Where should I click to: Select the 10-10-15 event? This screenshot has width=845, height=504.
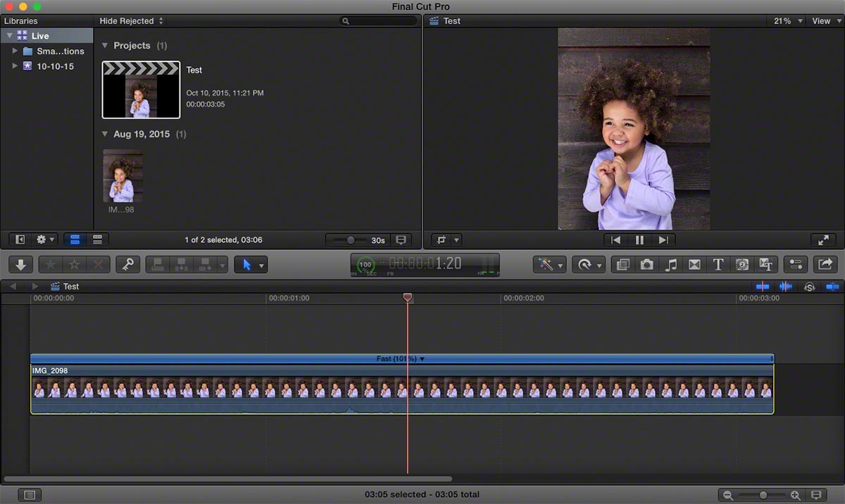(47, 66)
